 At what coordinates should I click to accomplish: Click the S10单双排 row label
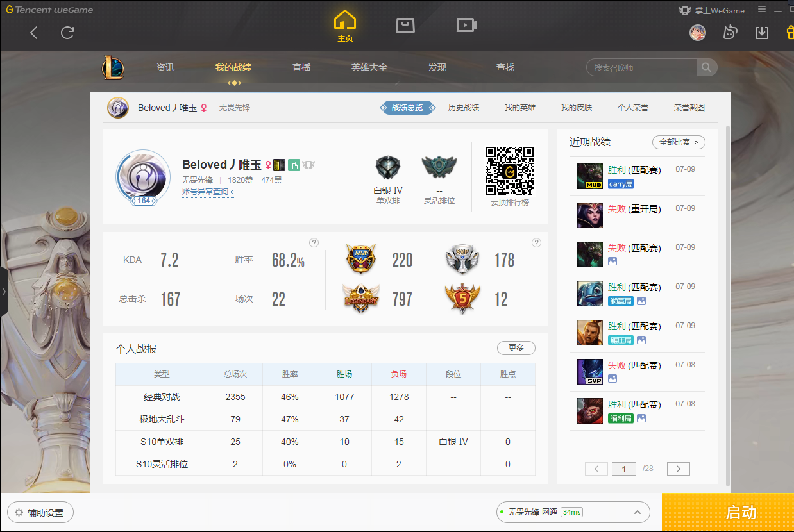(x=162, y=442)
